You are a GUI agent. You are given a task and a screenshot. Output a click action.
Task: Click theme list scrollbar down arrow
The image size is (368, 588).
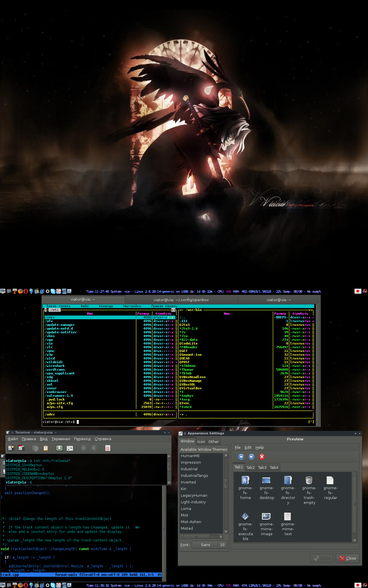point(226,531)
